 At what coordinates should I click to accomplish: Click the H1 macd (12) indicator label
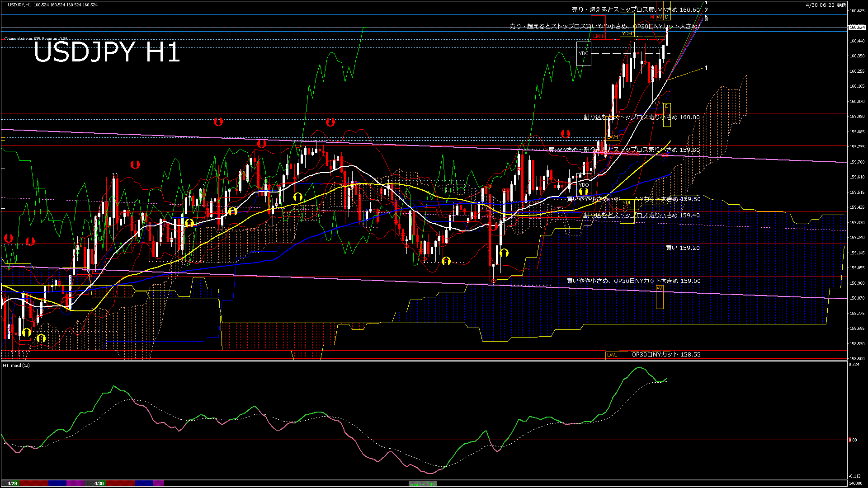pos(16,365)
